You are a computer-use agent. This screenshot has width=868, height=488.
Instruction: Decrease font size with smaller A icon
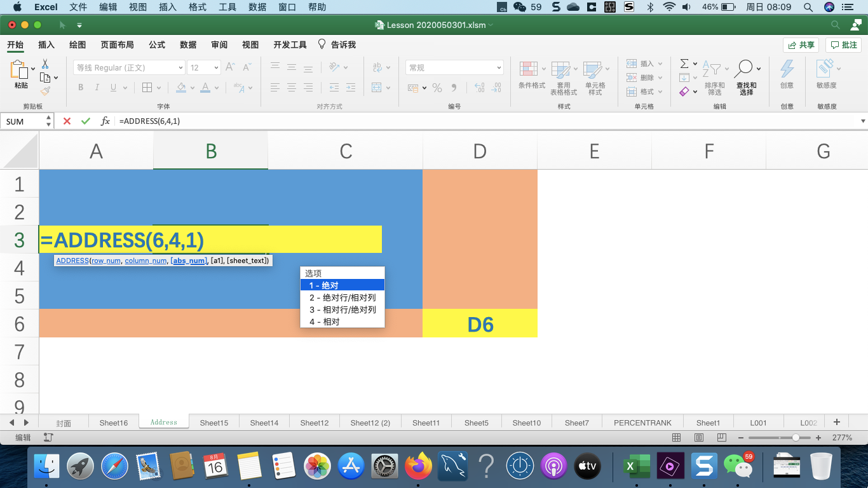pyautogui.click(x=246, y=67)
